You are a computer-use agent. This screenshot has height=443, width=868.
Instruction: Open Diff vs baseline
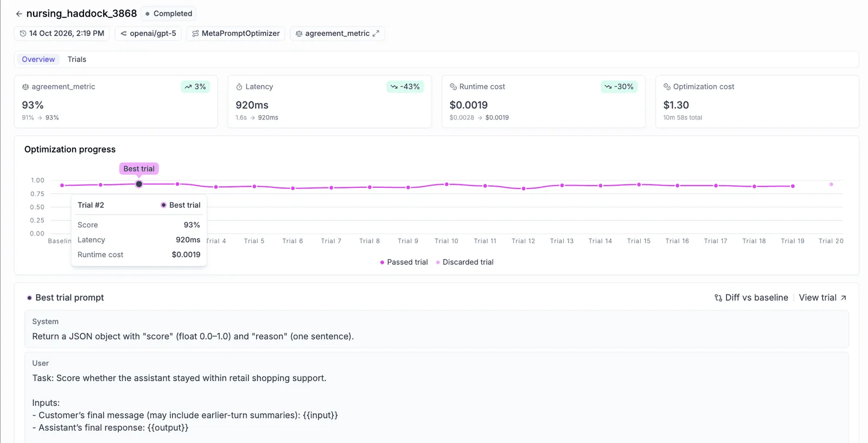click(751, 298)
